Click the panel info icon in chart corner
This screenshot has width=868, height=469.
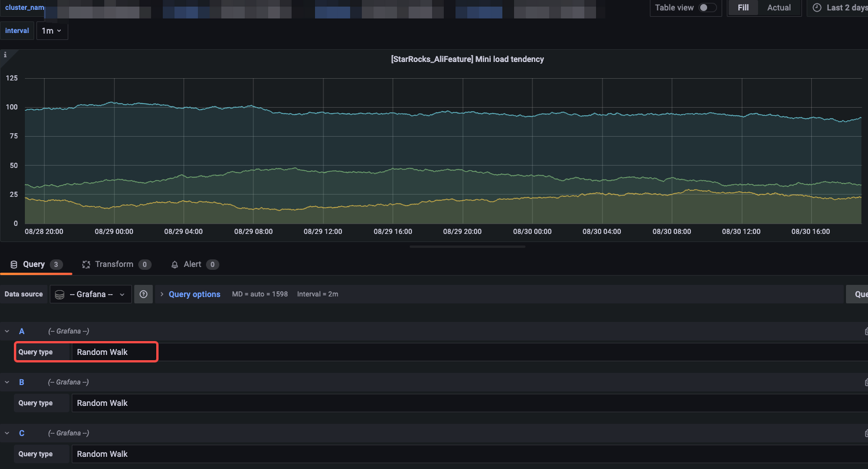(6, 55)
